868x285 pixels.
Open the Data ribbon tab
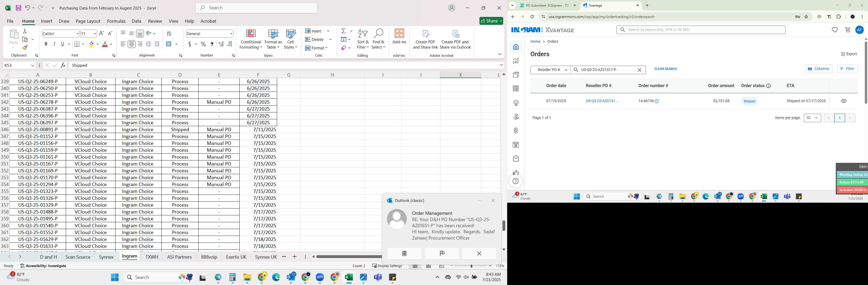click(x=137, y=21)
